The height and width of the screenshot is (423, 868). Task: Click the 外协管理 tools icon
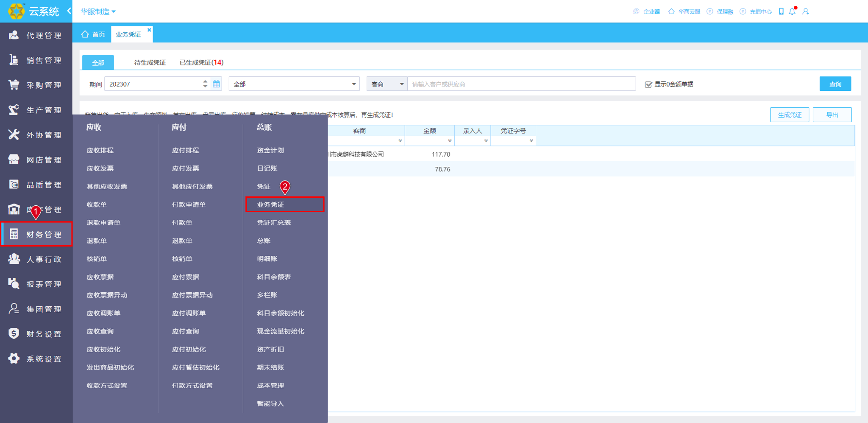tap(14, 135)
